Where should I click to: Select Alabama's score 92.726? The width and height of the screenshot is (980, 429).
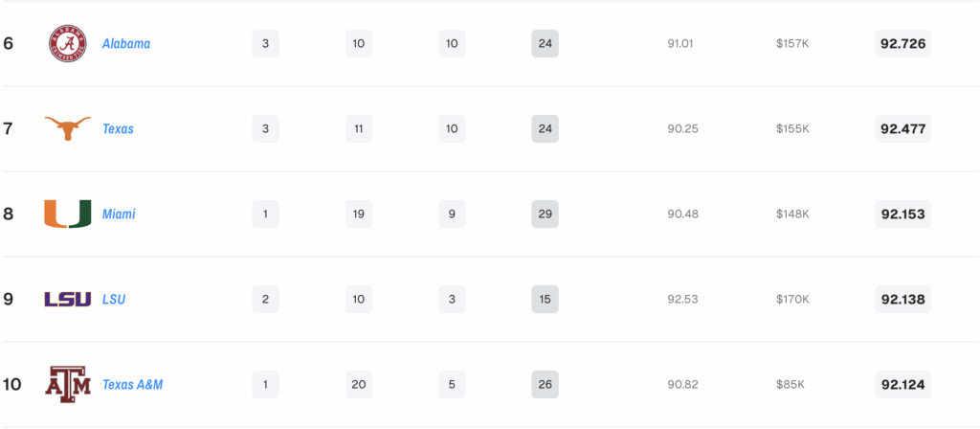902,43
